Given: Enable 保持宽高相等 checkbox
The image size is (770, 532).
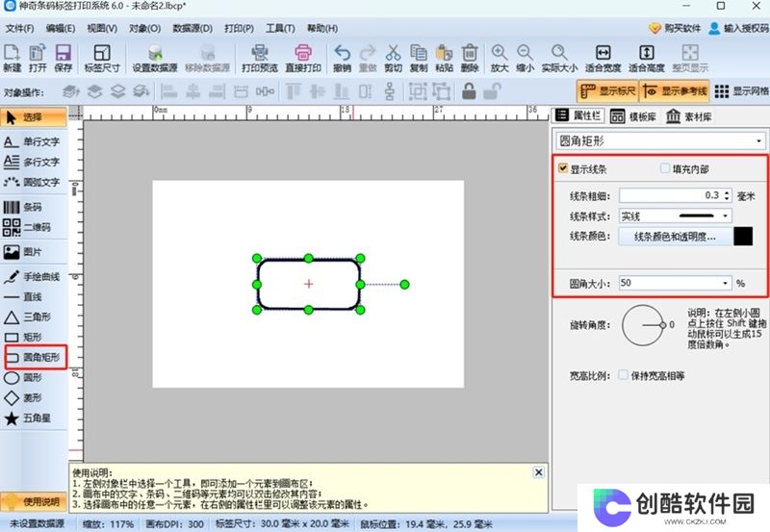Looking at the screenshot, I should coord(623,375).
